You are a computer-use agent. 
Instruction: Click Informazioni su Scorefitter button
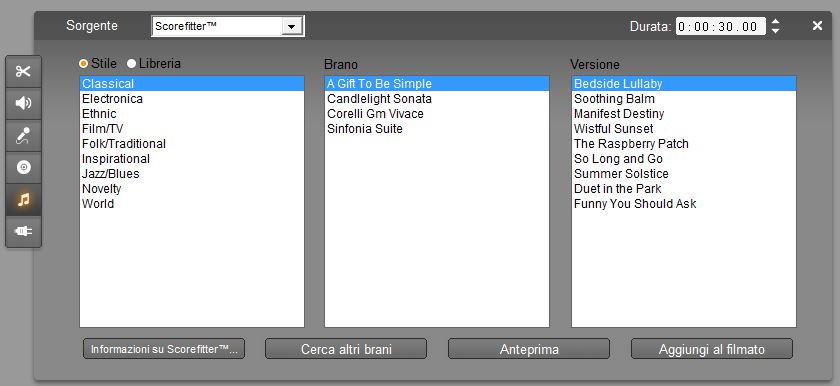coord(164,349)
